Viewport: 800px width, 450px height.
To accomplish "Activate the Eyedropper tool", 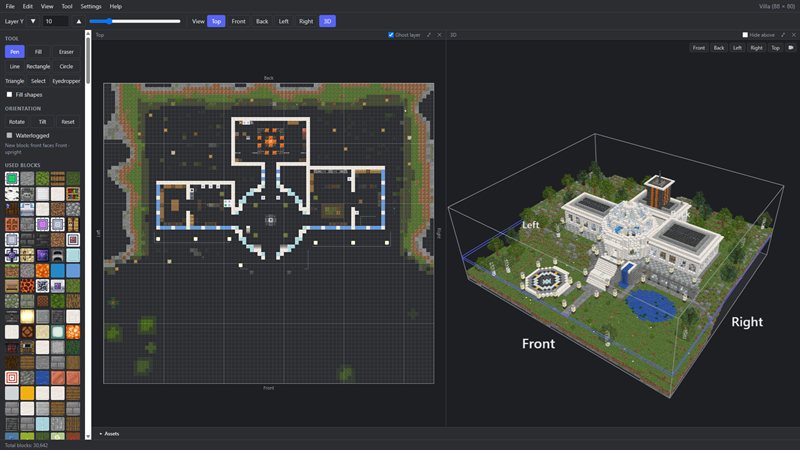I will pos(66,81).
